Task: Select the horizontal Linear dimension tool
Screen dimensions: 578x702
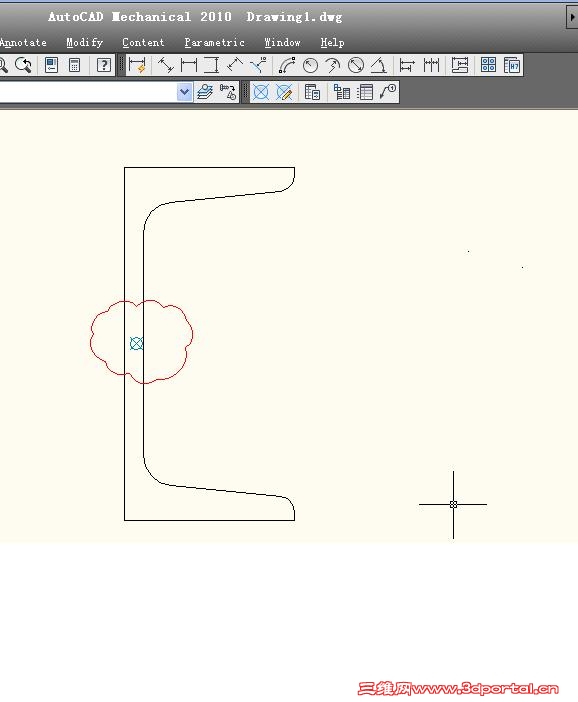Action: click(x=188, y=65)
